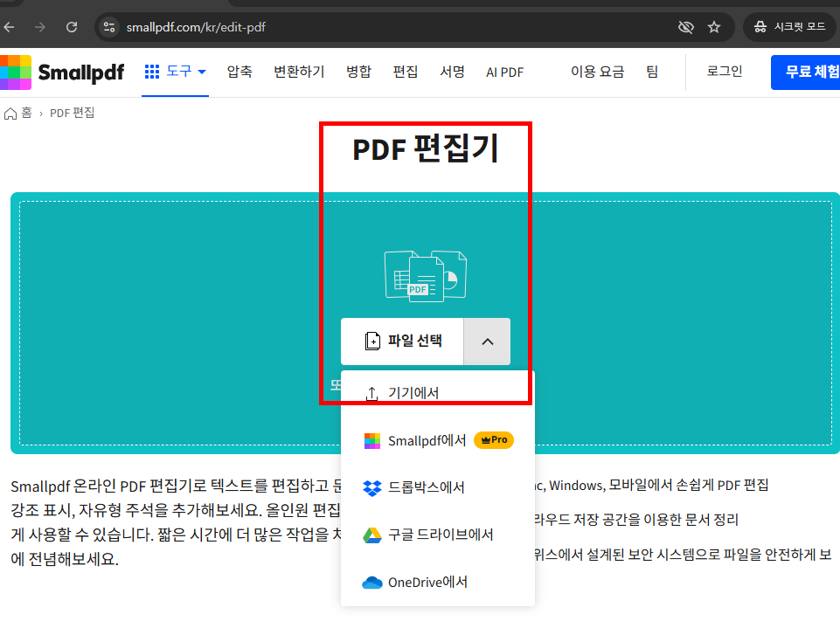Viewport: 840px width, 628px height.
Task: Click the 로그인 button
Action: coord(724,72)
